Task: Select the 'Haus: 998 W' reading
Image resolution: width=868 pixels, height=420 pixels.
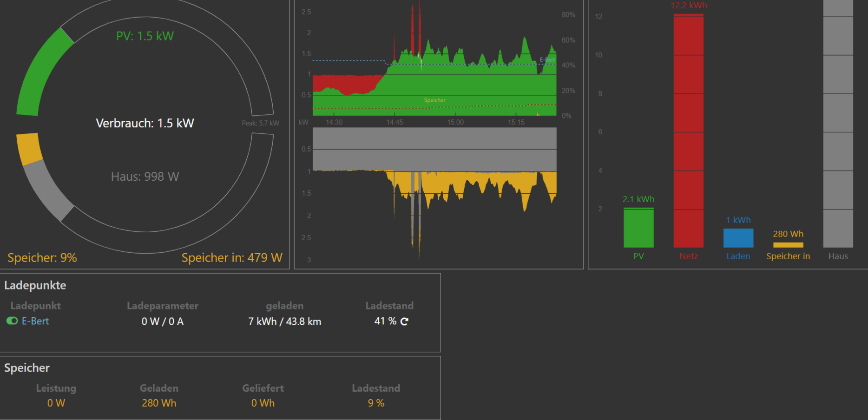Action: [x=145, y=177]
